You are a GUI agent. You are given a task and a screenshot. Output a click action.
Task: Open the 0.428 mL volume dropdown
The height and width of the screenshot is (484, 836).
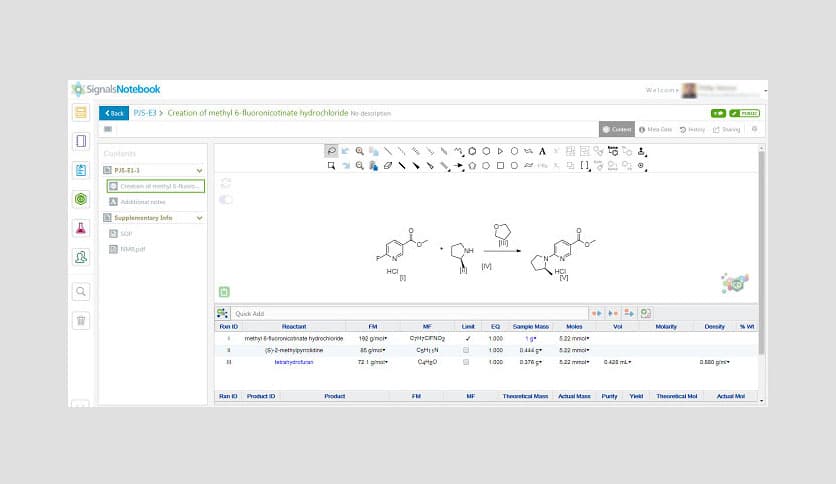[630, 362]
